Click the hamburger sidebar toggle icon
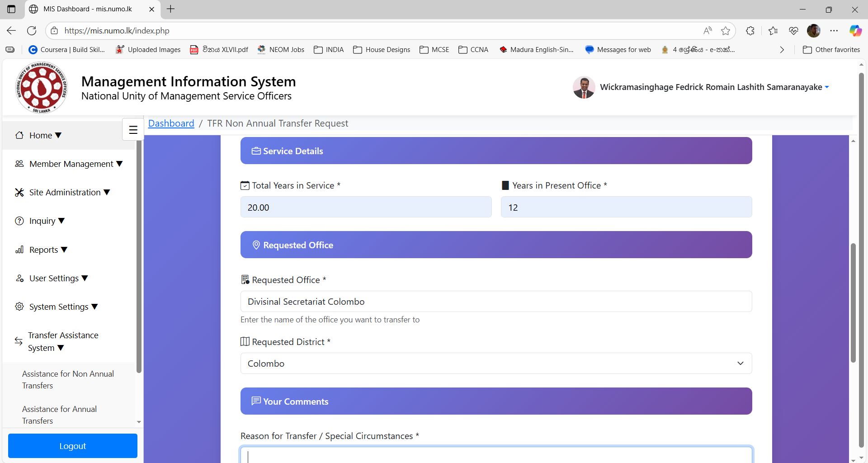 pyautogui.click(x=133, y=130)
